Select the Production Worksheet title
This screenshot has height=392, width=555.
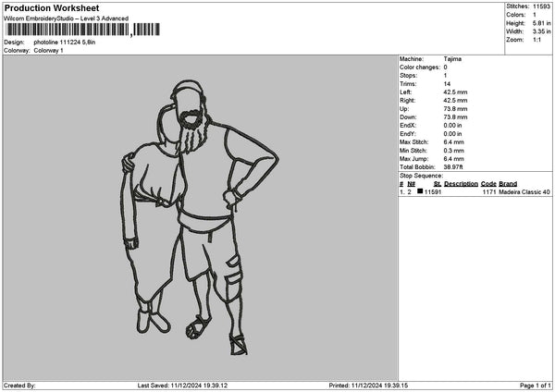click(52, 7)
